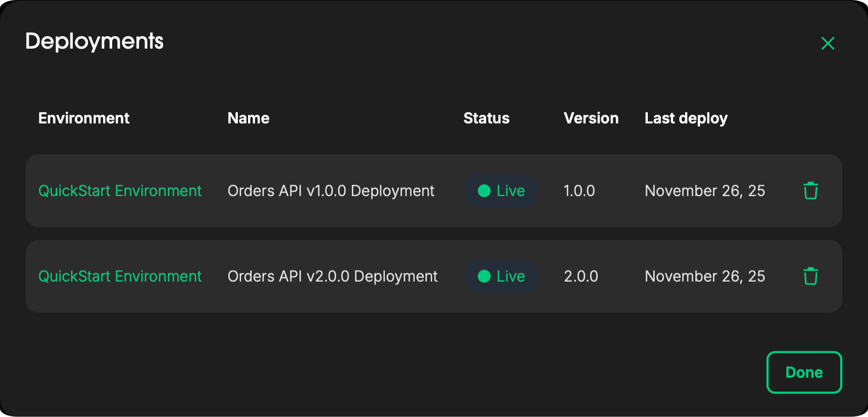Delete the Orders API v1.0.0 deployment

810,191
